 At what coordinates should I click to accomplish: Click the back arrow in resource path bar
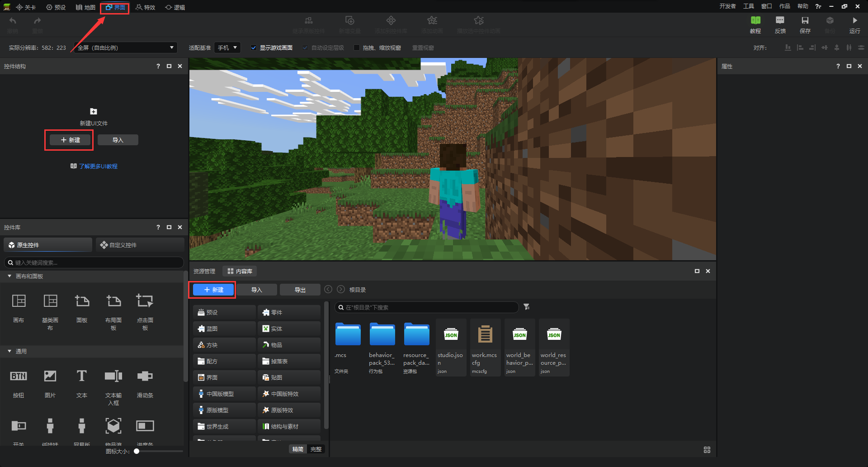tap(328, 289)
